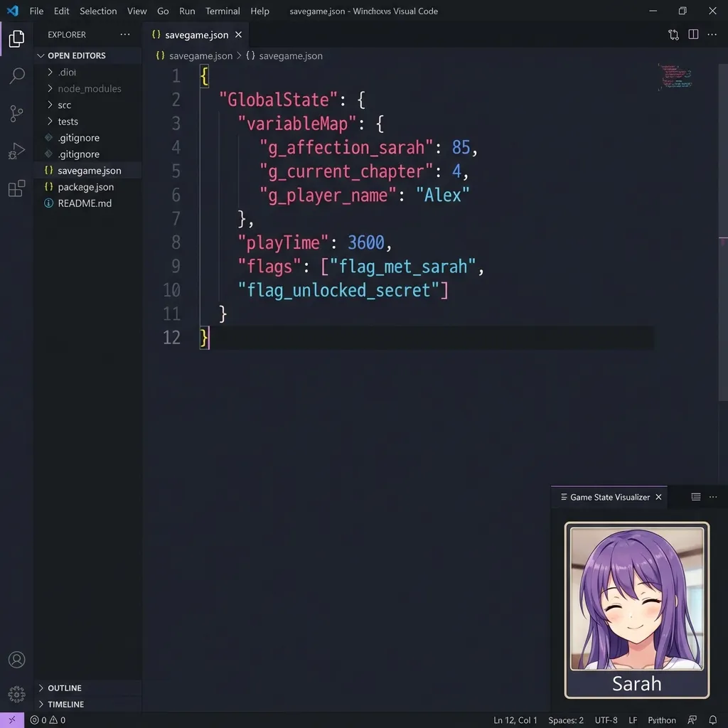
Task: Open the Search icon in the activity bar
Action: coord(17,76)
